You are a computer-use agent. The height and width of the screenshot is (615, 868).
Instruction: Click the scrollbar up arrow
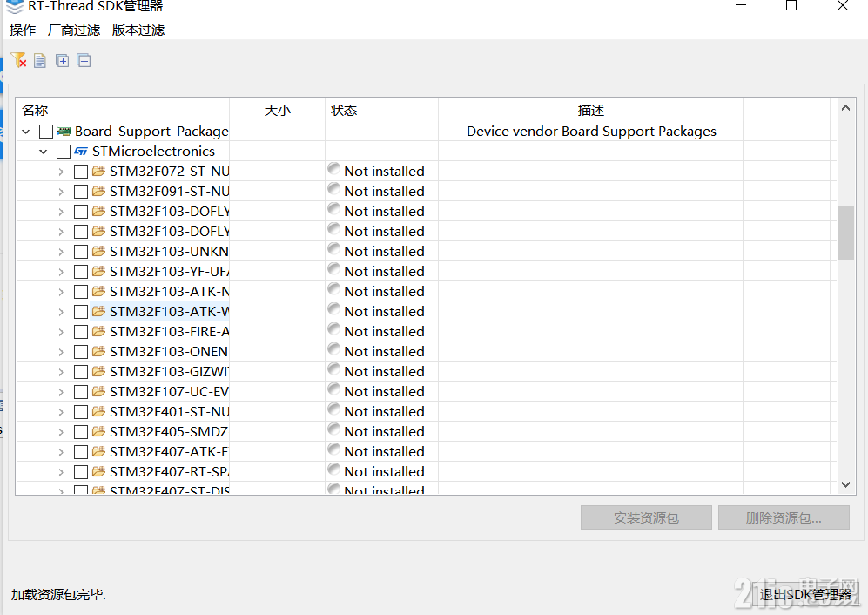tap(845, 108)
